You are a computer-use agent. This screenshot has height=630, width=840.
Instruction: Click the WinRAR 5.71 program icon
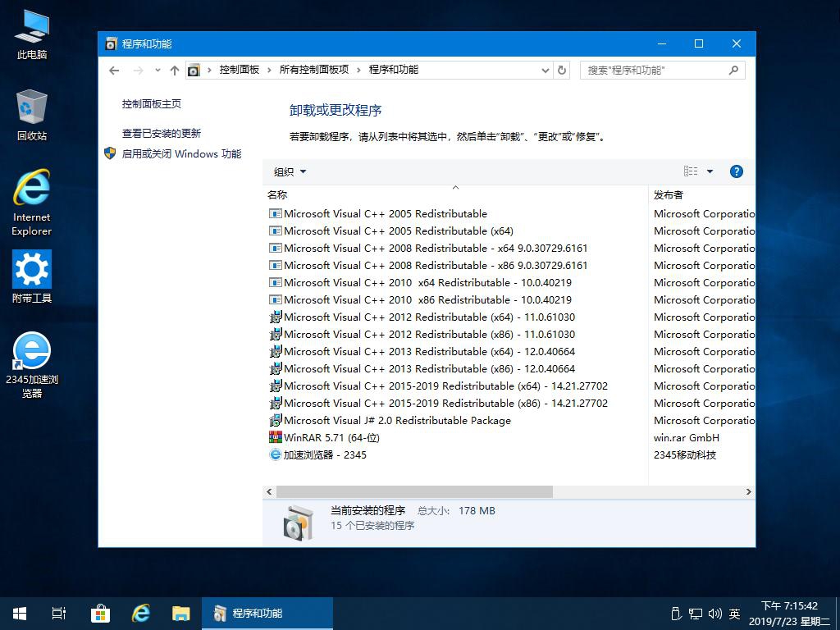coord(275,437)
